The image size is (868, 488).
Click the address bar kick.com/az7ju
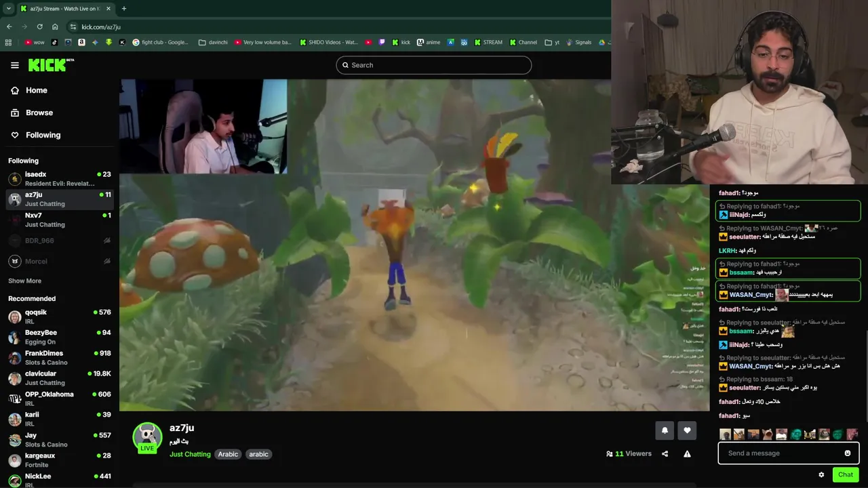[101, 27]
